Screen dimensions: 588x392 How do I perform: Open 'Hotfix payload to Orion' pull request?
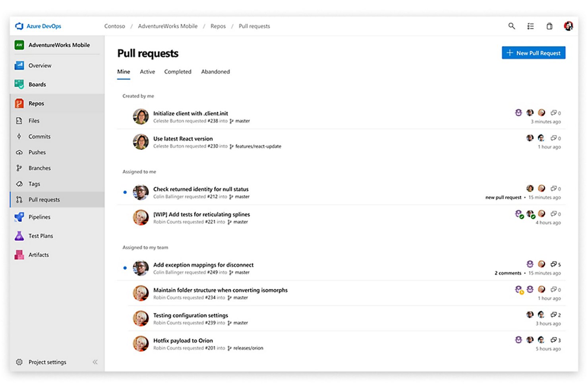183,341
